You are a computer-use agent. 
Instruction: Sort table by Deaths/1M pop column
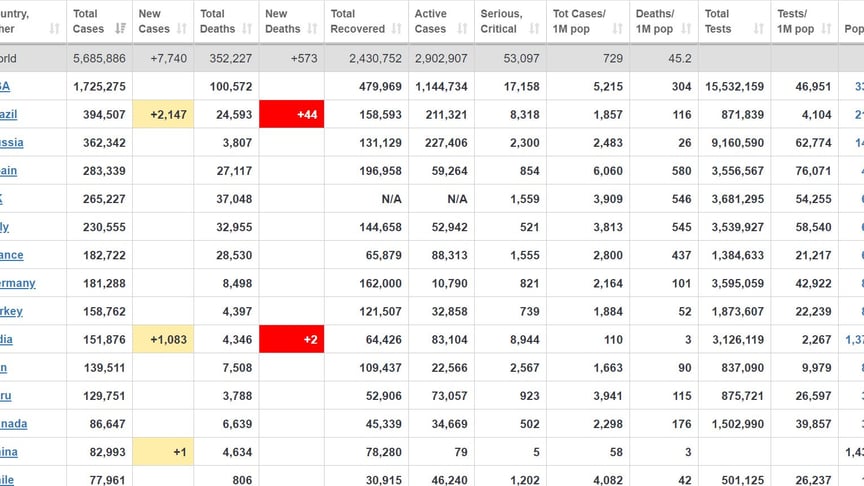click(x=685, y=29)
